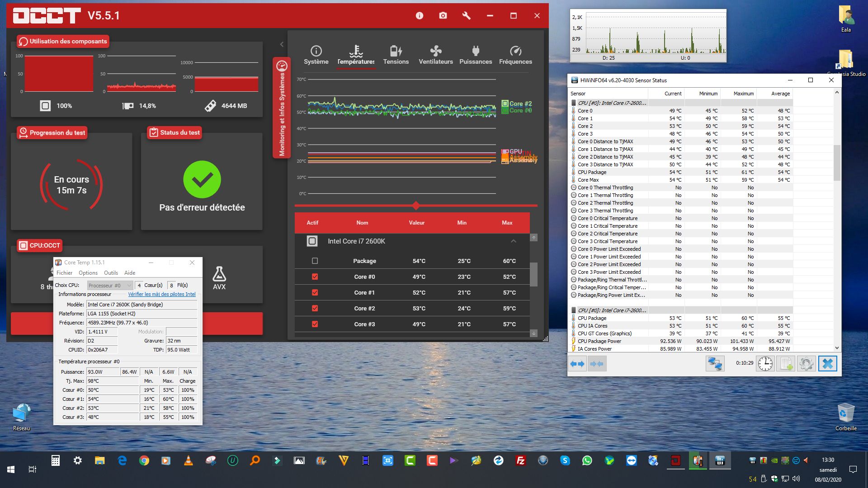Click the Vérifier les màj des pilotes Intel link
868x488 pixels.
click(162, 294)
